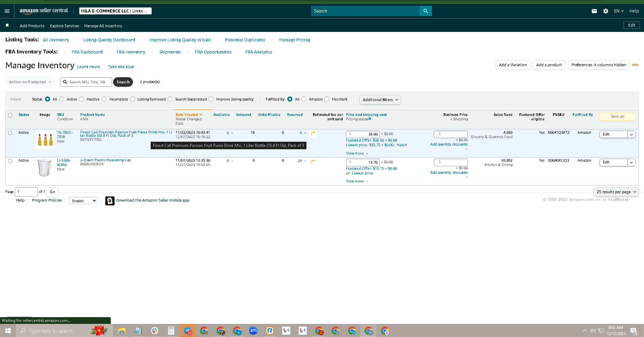Open the 25 results per page dropdown
The image size is (644, 337).
(x=616, y=192)
